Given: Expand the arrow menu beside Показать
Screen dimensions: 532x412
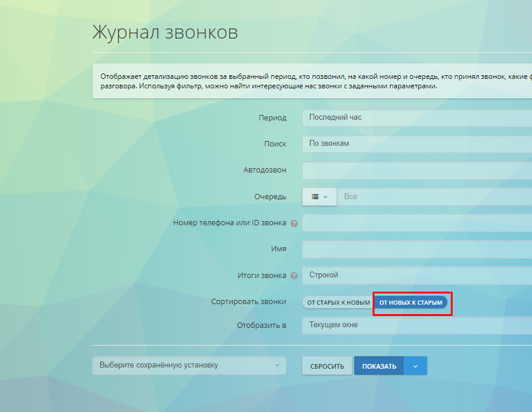Looking at the screenshot, I should click(415, 366).
